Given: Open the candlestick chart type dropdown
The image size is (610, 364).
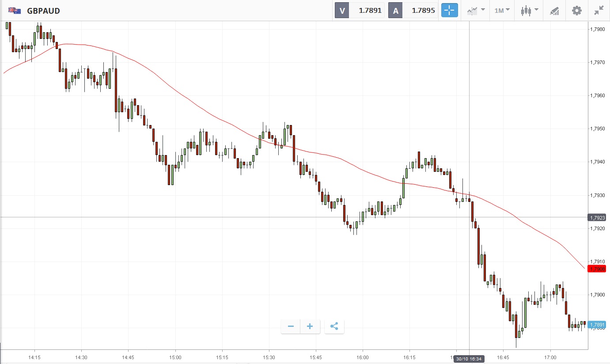Looking at the screenshot, I should [529, 11].
